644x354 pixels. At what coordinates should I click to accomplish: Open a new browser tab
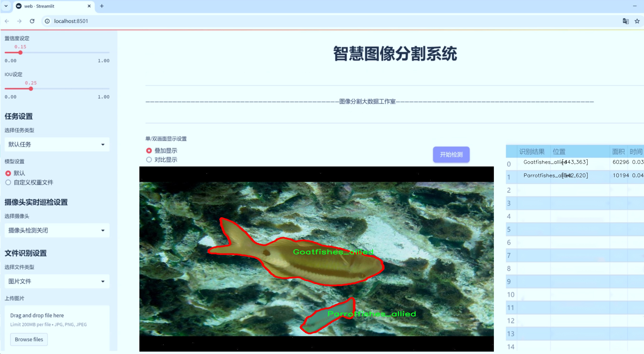[x=102, y=6]
